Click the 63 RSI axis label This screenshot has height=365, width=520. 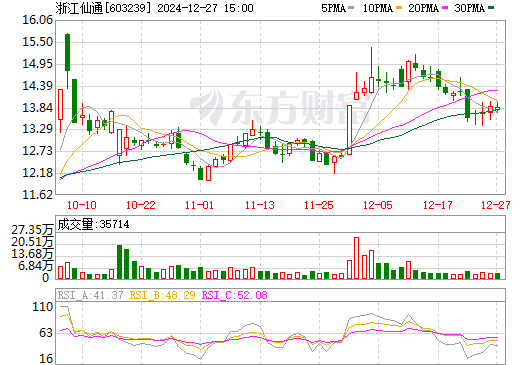coord(46,333)
